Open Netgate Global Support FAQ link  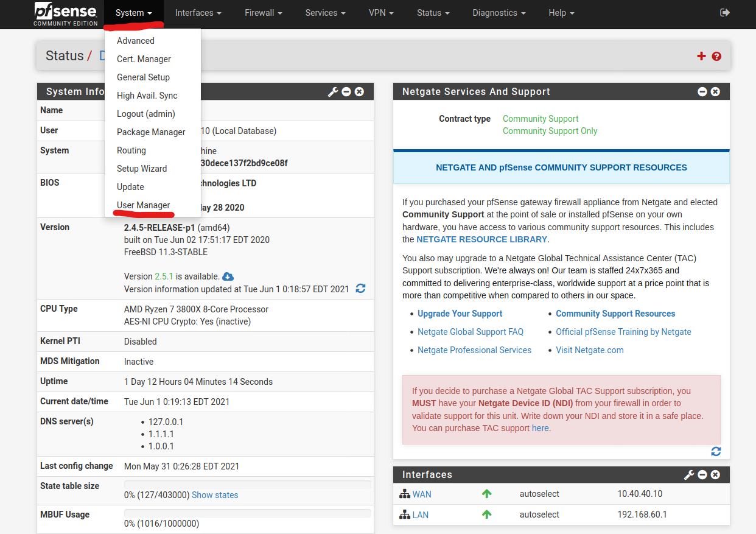pyautogui.click(x=471, y=332)
